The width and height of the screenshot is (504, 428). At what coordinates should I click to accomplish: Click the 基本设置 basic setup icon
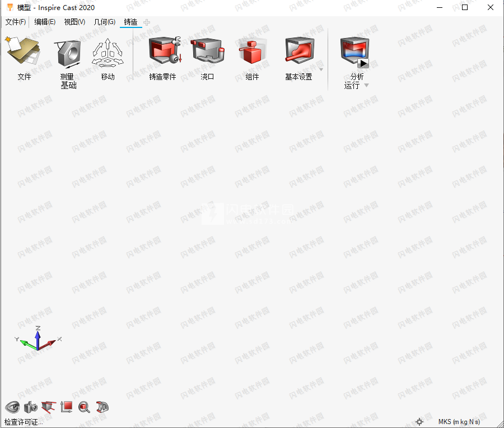300,51
